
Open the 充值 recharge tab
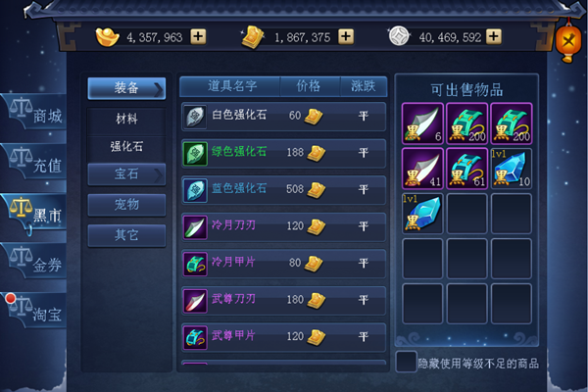tap(34, 162)
